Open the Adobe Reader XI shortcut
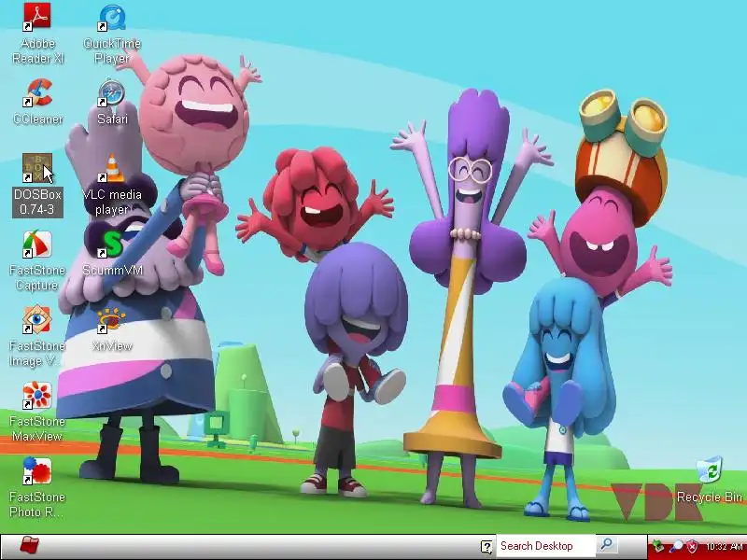747x560 pixels. pyautogui.click(x=37, y=34)
